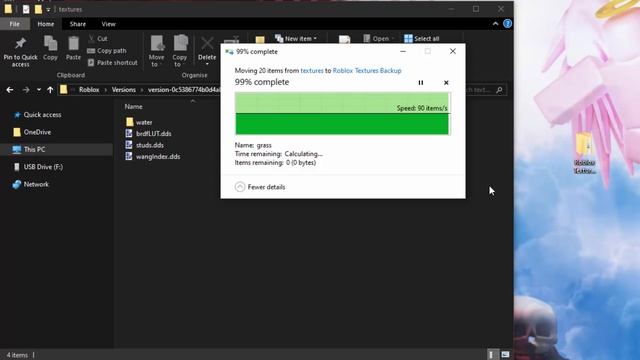This screenshot has height=360, width=640.
Task: Click Roblox Textures Backup destination link
Action: (x=367, y=71)
